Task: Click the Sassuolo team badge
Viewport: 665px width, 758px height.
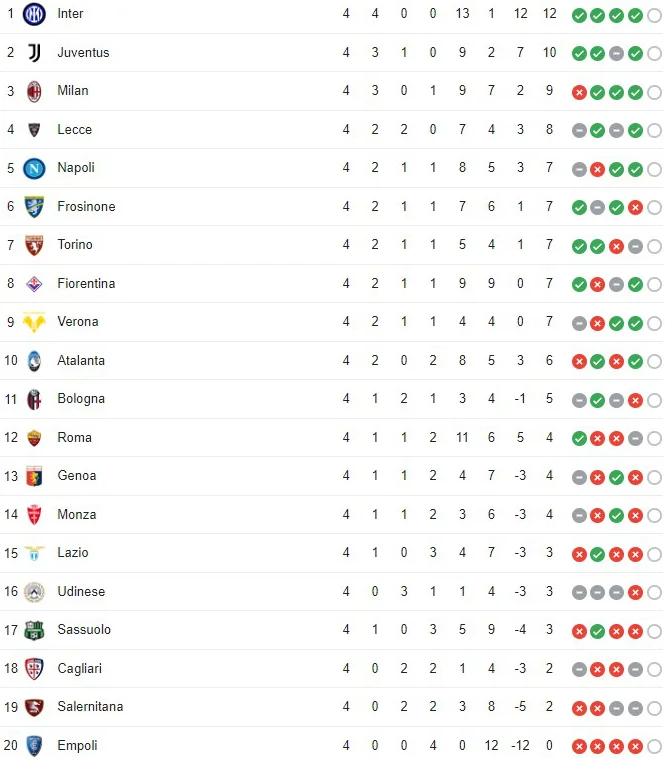Action: 34,630
